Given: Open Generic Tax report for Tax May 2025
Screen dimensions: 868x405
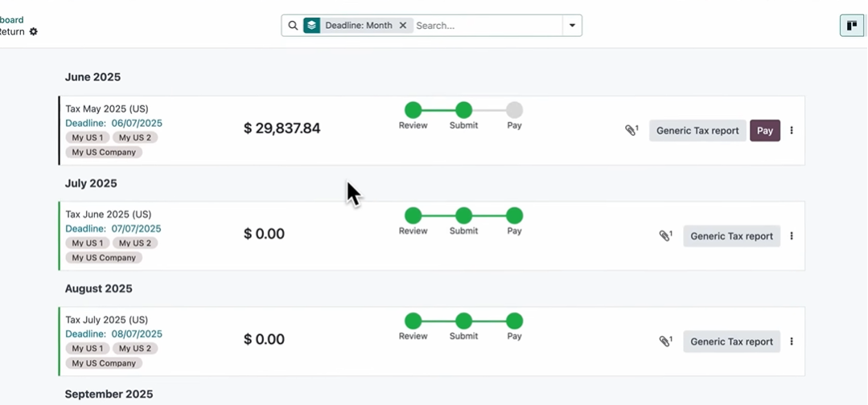Looking at the screenshot, I should pyautogui.click(x=697, y=130).
